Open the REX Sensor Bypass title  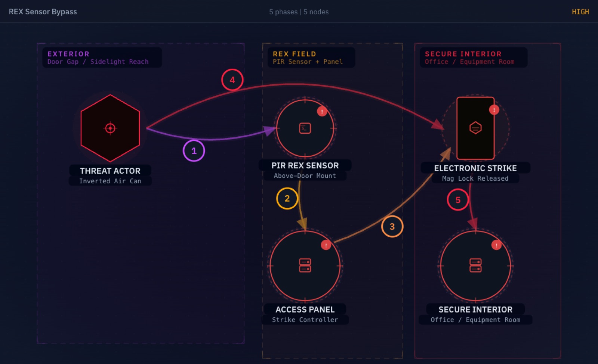click(43, 12)
